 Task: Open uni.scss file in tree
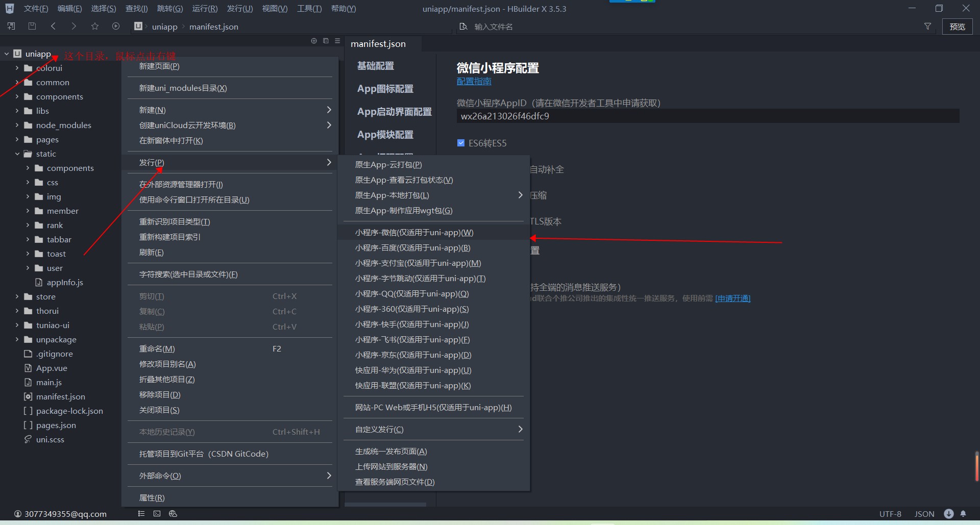tap(50, 439)
